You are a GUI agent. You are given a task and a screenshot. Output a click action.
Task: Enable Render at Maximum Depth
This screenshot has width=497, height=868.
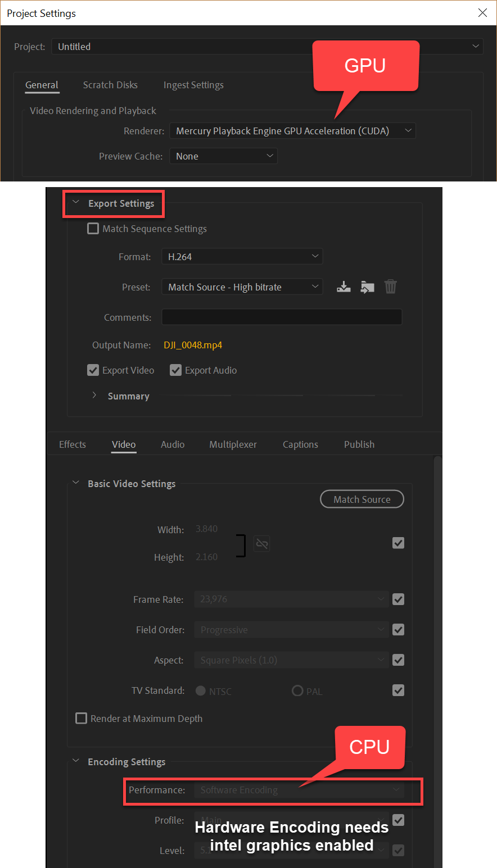(81, 718)
